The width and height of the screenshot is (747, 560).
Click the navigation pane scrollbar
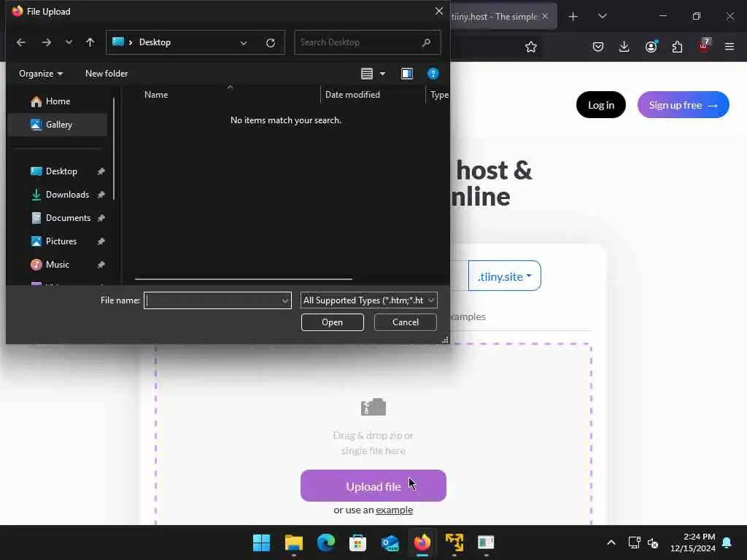(114, 149)
